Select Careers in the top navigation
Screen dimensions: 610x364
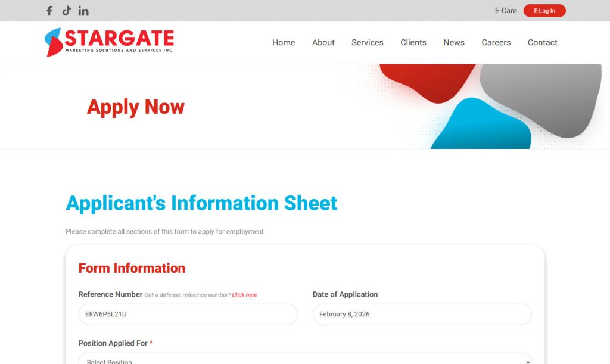tap(496, 42)
